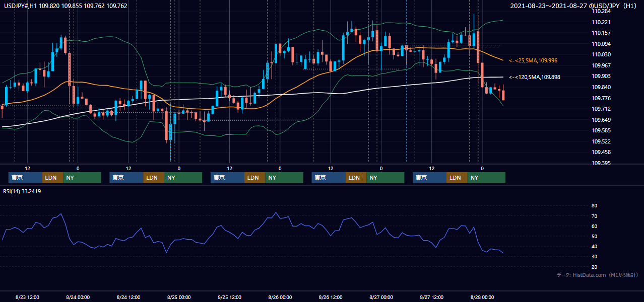Click the white 120 SMA label 109.898
Image resolution: width=644 pixels, height=302 pixels.
click(534, 78)
